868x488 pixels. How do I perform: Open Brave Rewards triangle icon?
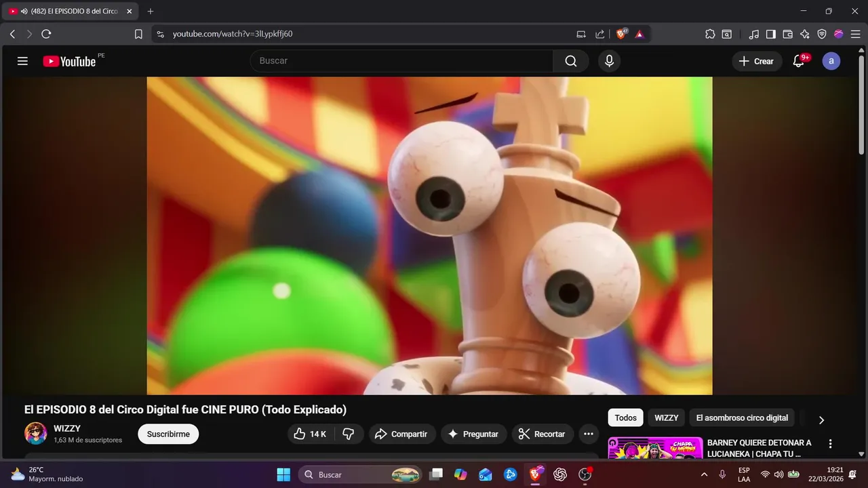click(639, 34)
